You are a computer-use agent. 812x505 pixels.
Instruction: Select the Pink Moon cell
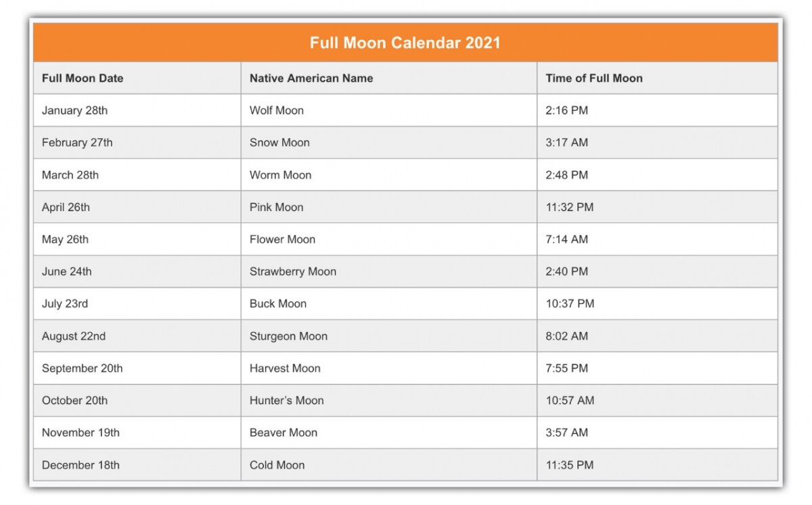276,208
